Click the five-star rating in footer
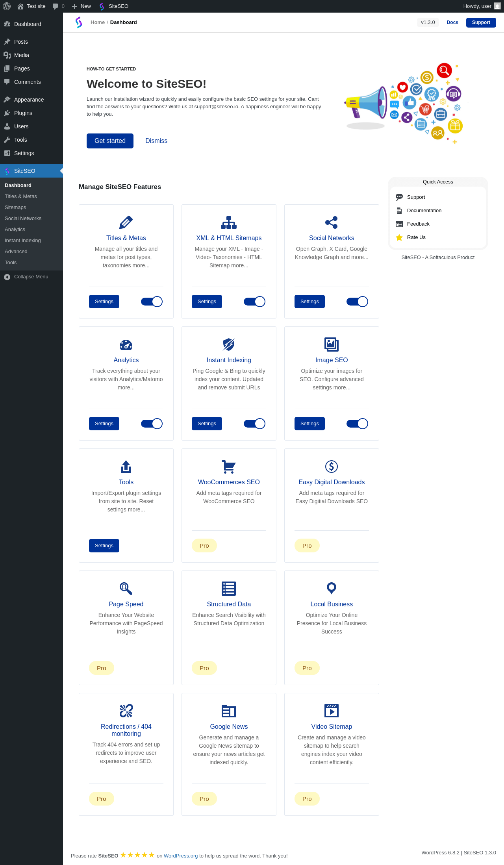This screenshot has width=504, height=865. point(137,855)
